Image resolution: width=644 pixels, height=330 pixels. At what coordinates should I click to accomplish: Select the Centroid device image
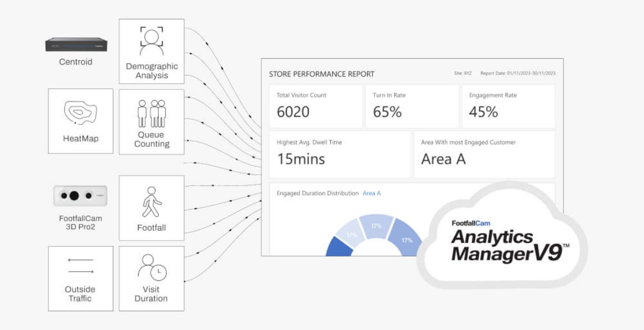76,44
